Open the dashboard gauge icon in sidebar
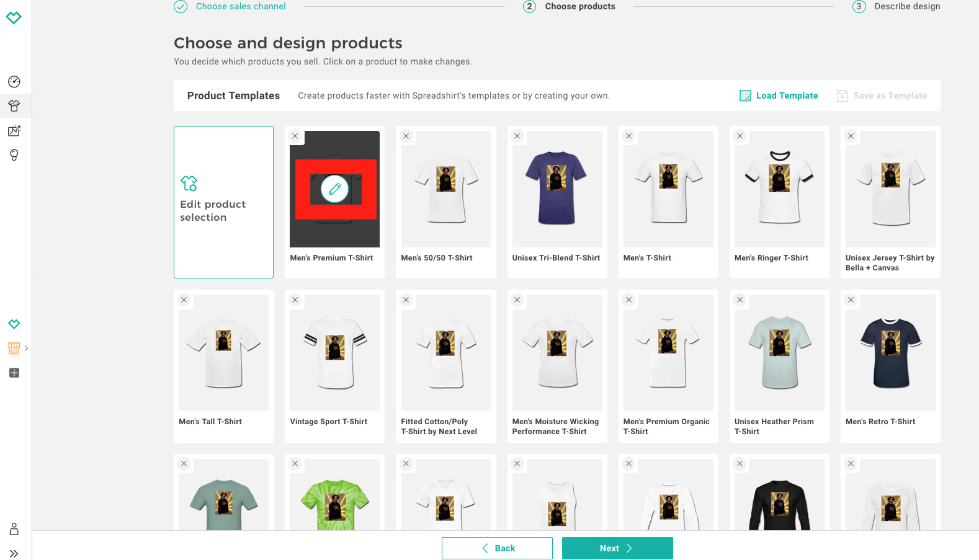The image size is (979, 560). pos(14,82)
